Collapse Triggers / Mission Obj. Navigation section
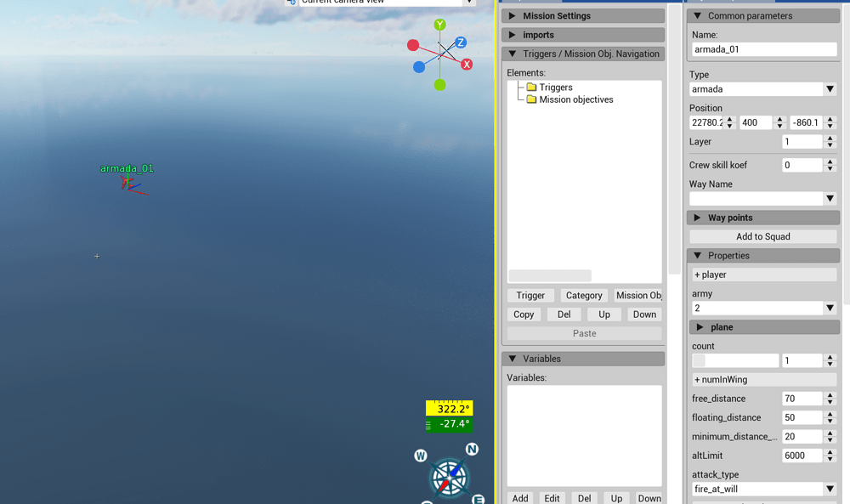 click(x=583, y=54)
